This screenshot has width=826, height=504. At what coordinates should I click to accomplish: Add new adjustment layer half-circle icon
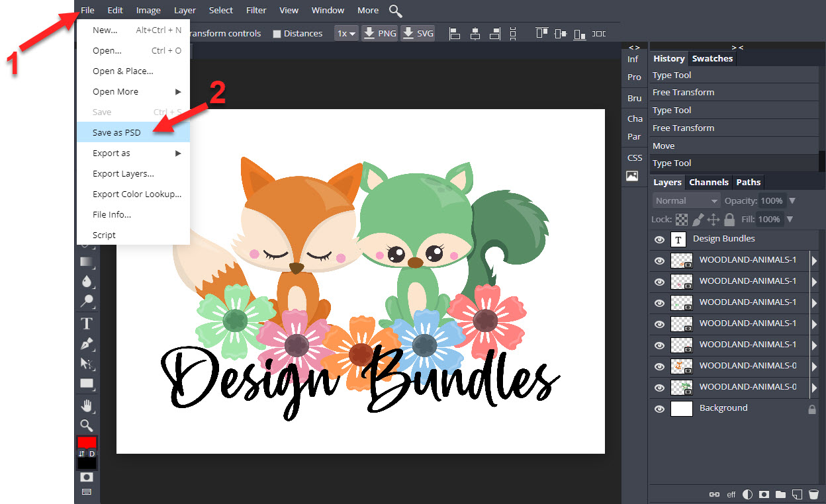click(748, 494)
